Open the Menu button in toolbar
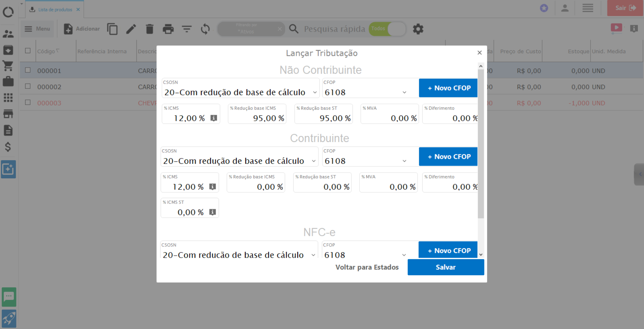 pyautogui.click(x=38, y=29)
